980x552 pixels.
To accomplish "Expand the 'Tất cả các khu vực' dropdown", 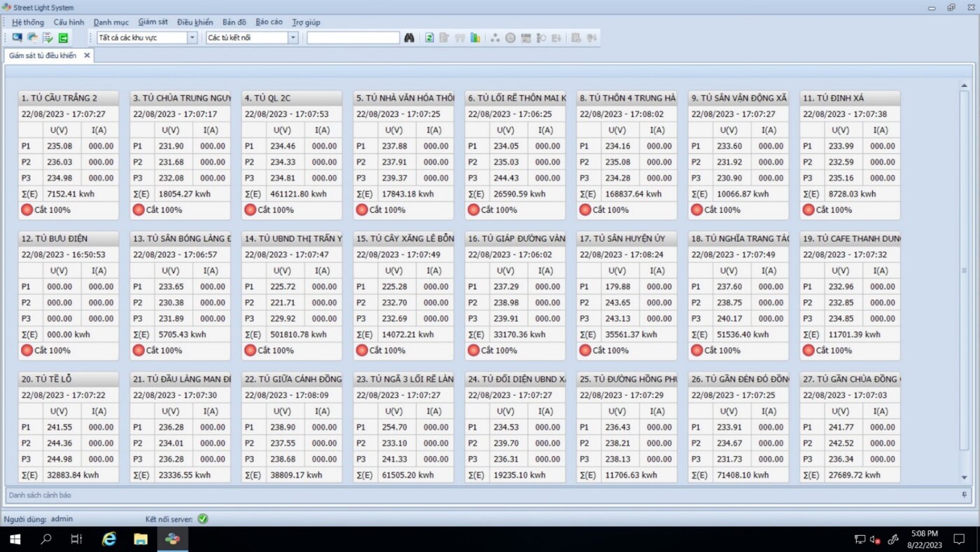I will pyautogui.click(x=192, y=38).
